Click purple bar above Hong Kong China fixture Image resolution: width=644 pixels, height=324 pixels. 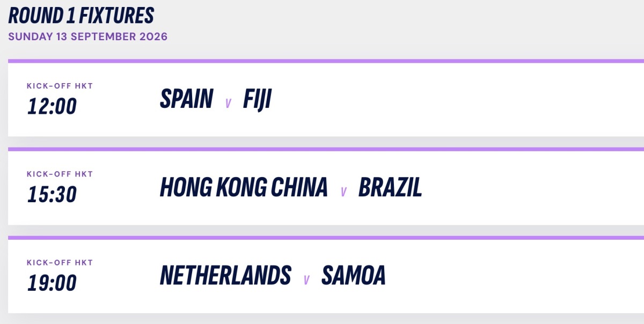pos(326,149)
